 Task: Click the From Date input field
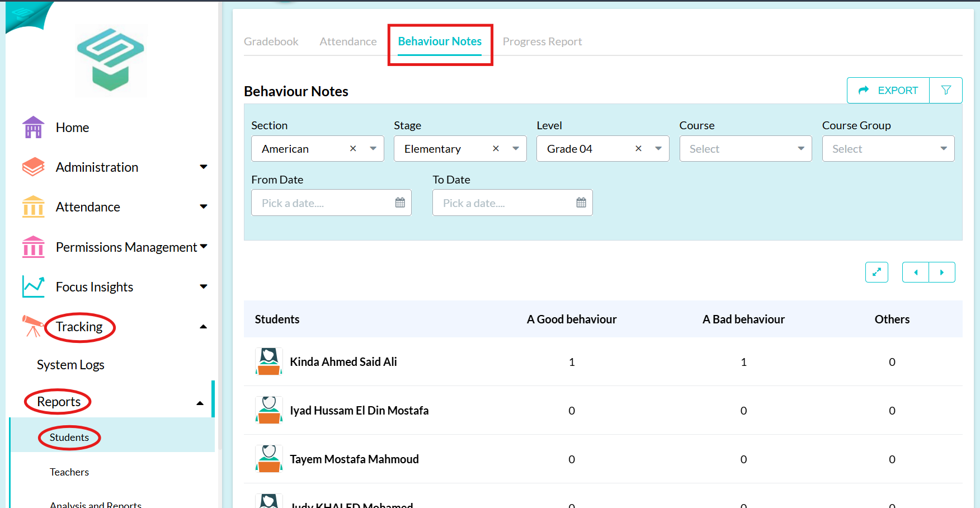pos(331,203)
